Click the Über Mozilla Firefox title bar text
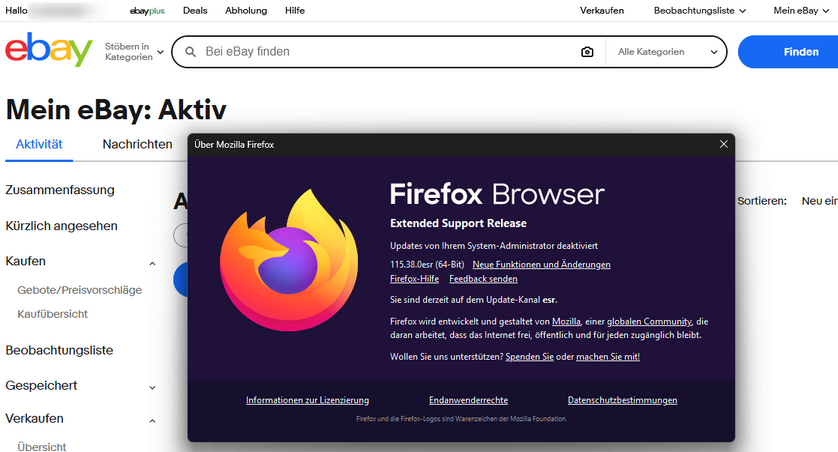The image size is (838, 452). click(x=234, y=144)
